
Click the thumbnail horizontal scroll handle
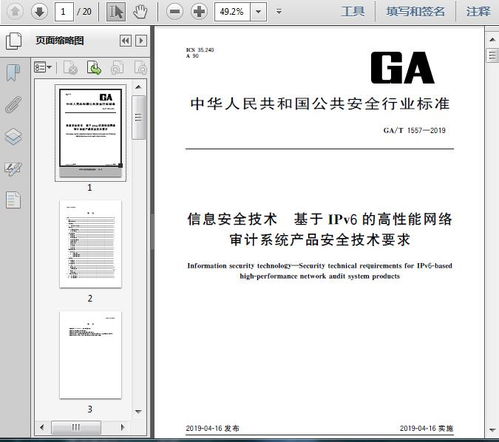click(76, 427)
